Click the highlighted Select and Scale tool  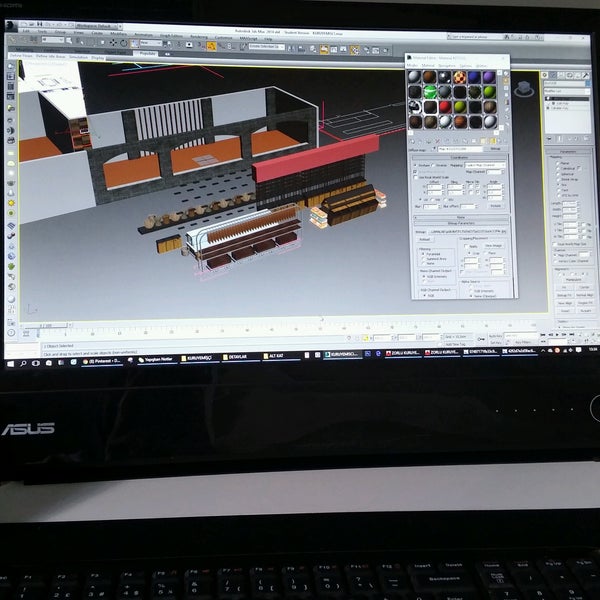pyautogui.click(x=134, y=43)
